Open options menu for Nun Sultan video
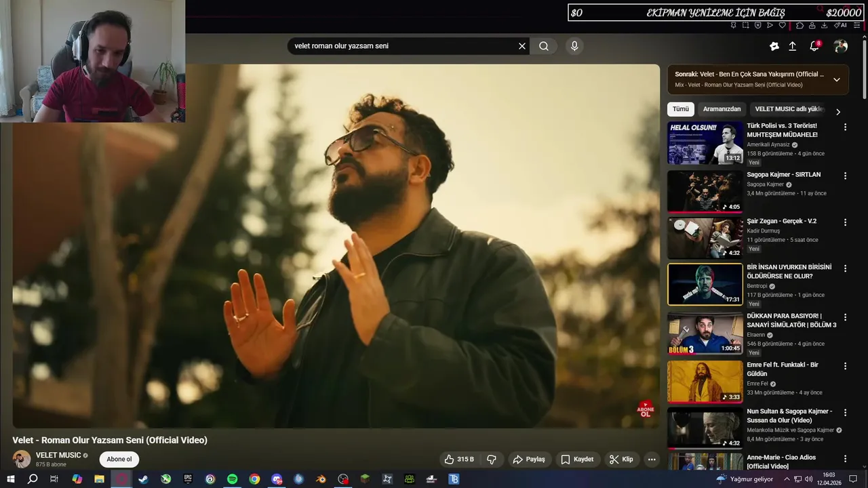The width and height of the screenshot is (868, 488). tap(845, 412)
